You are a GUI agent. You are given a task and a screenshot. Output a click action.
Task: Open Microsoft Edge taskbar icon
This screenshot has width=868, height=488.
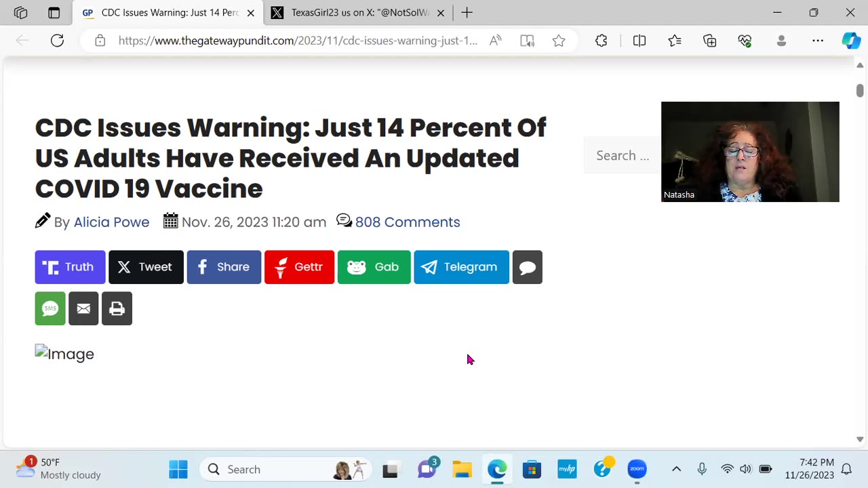(x=497, y=469)
